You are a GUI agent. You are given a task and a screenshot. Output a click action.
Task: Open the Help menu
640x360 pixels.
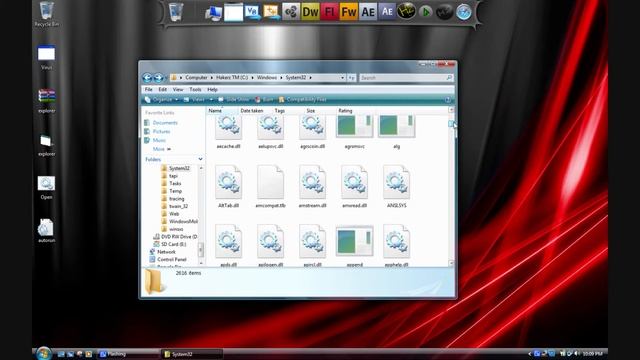click(x=212, y=89)
